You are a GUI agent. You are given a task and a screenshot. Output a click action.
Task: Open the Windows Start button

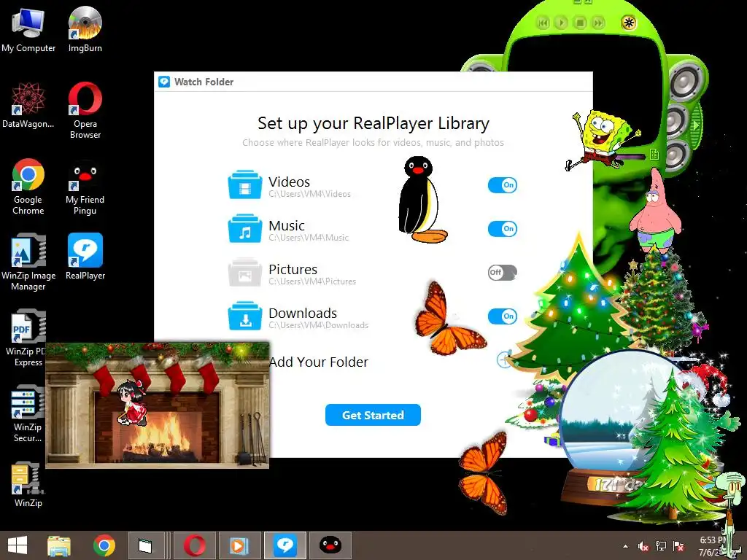tap(18, 545)
